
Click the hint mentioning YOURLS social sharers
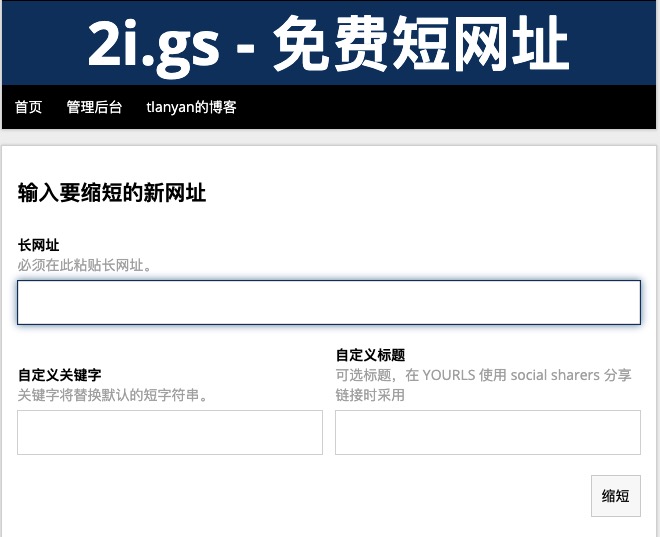click(483, 385)
